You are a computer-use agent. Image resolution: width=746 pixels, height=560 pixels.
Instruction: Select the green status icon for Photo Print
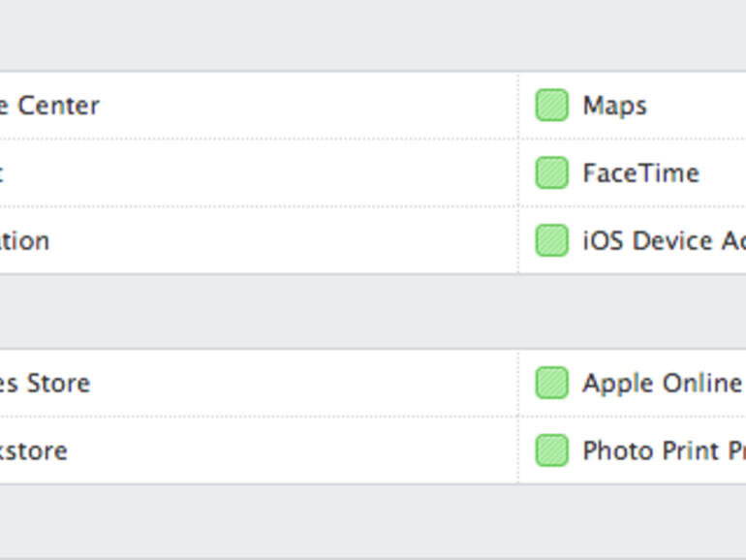551,451
